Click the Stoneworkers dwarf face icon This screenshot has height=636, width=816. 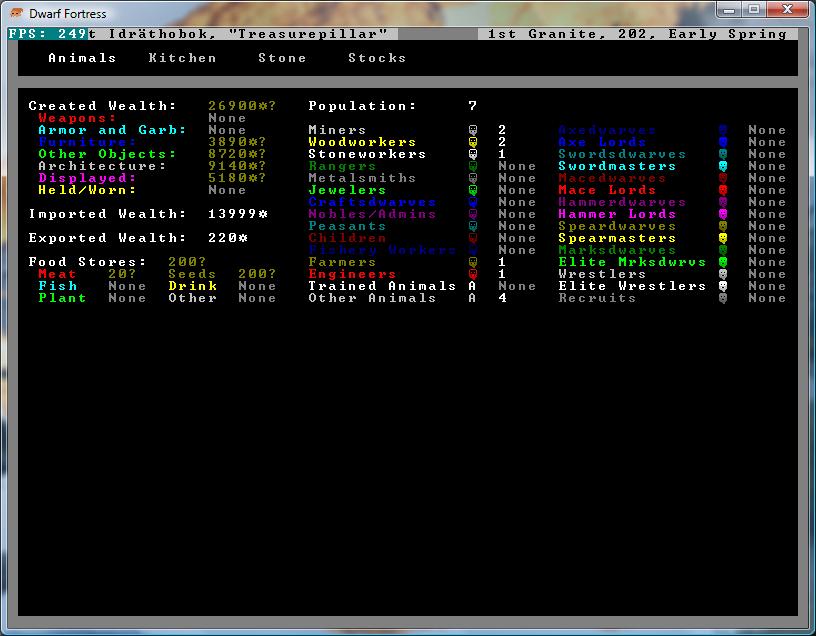click(473, 154)
